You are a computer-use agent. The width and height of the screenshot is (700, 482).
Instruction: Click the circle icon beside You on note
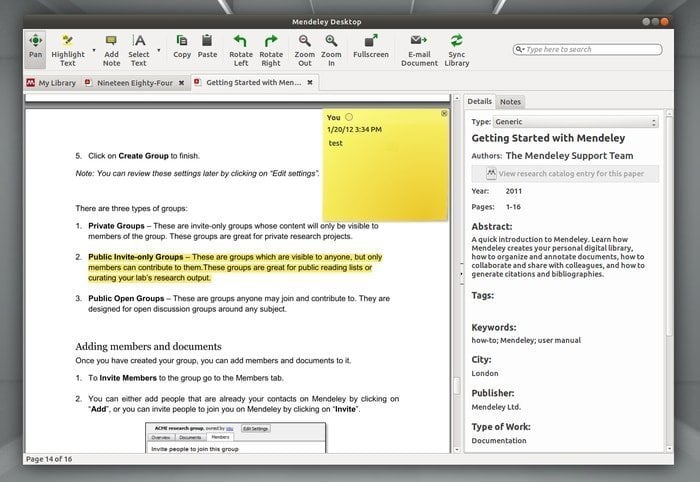349,117
